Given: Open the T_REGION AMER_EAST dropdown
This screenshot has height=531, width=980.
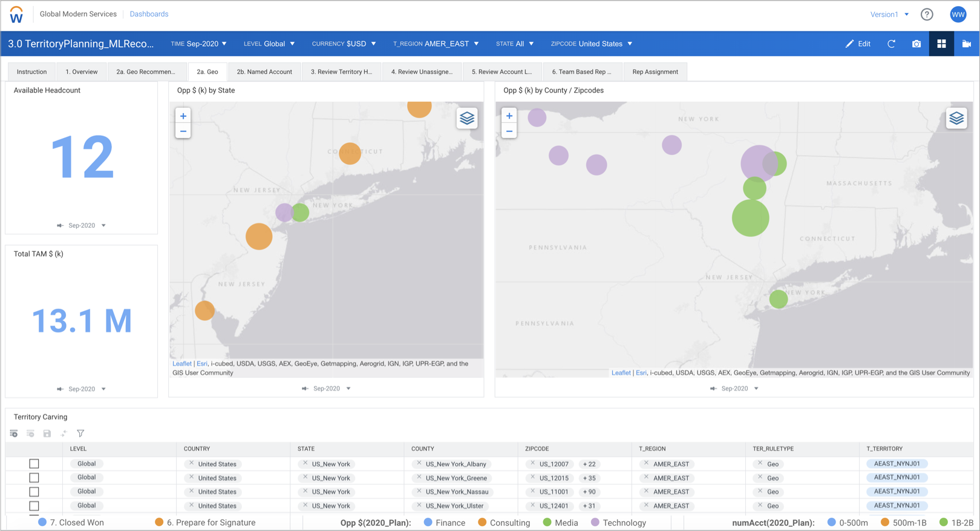Looking at the screenshot, I should (x=436, y=44).
